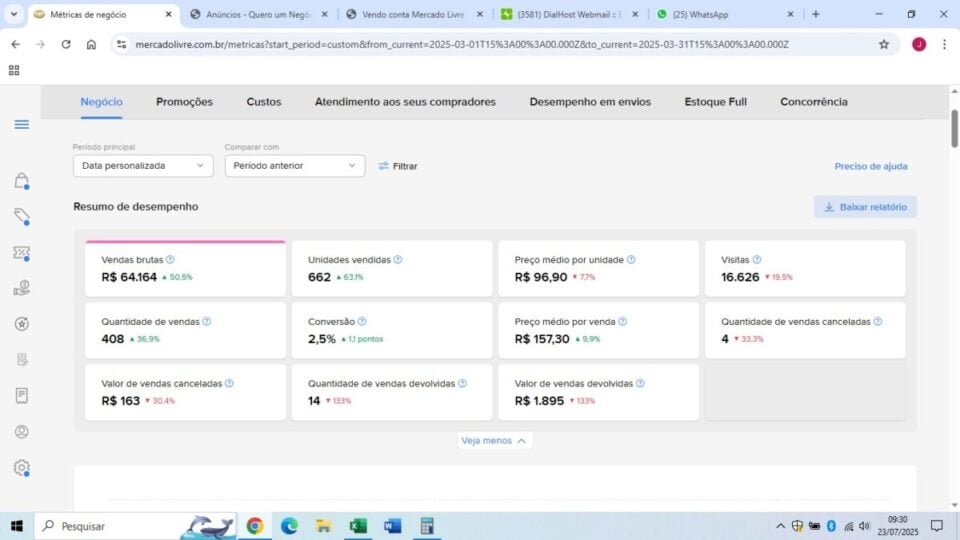
Task: Switch to the Negócio tab
Action: (x=102, y=102)
